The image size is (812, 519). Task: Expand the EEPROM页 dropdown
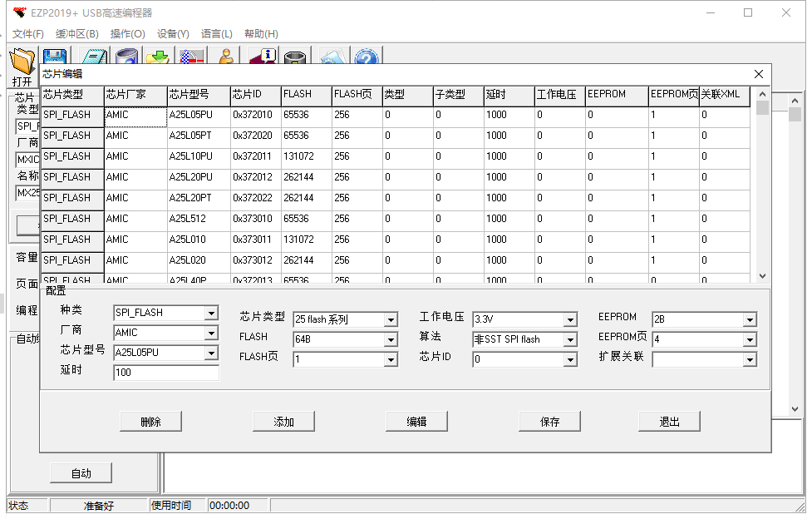point(748,339)
